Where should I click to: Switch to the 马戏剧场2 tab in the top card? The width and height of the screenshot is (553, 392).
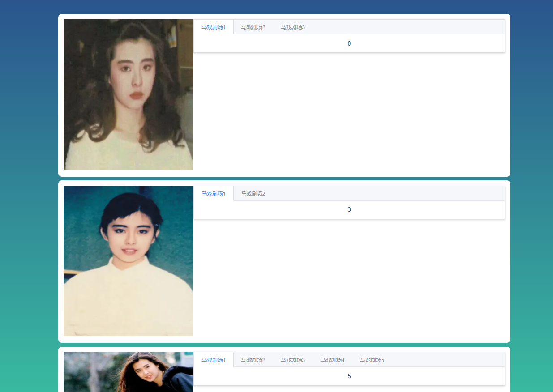(x=253, y=27)
